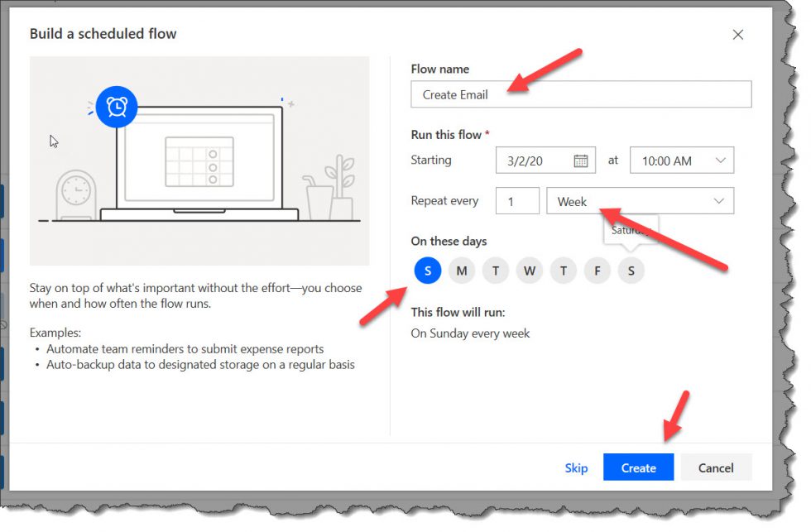Select the Repeat every interval value 1
Screen dimensions: 811x532
point(517,200)
